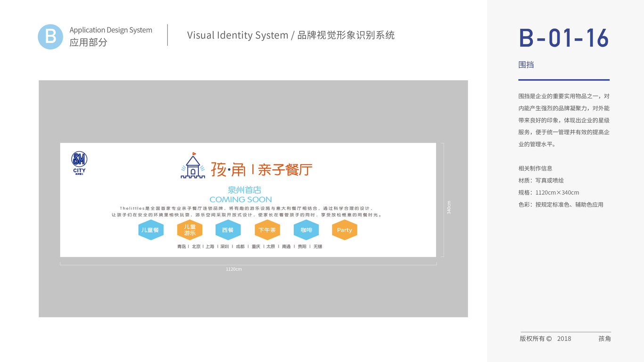The height and width of the screenshot is (362, 644).
Task: Click the city name 太原
Action: point(271,247)
